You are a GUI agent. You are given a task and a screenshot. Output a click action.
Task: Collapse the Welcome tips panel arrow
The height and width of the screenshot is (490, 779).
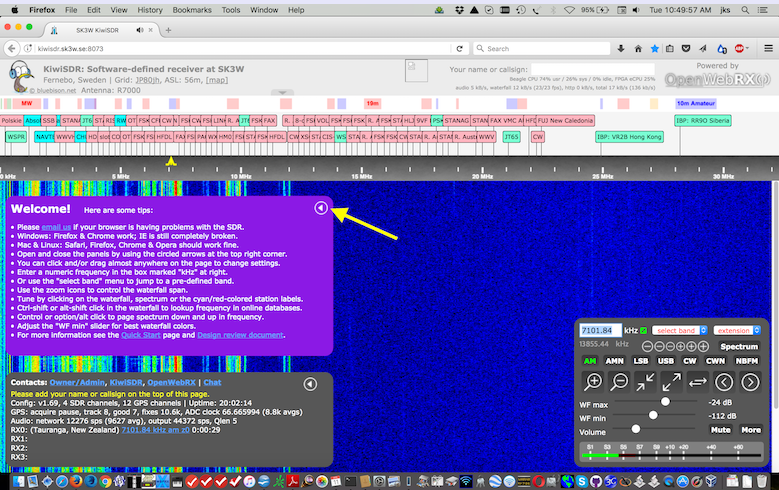(320, 208)
